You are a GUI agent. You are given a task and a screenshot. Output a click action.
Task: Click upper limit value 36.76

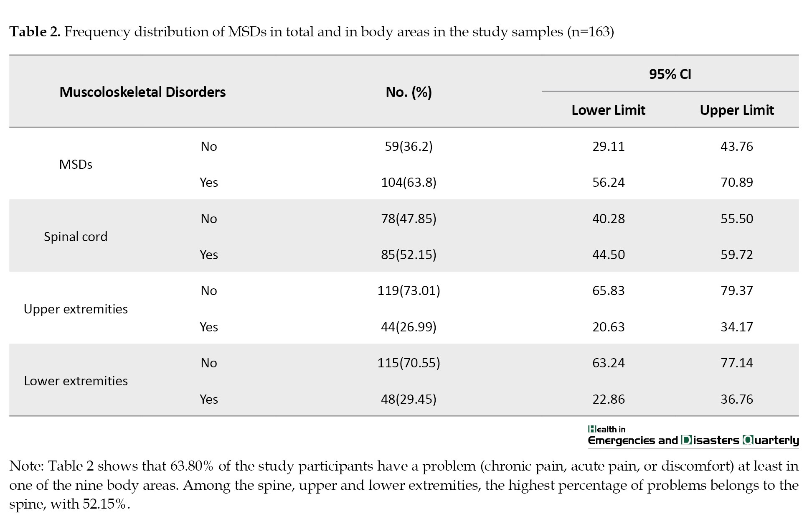(737, 399)
